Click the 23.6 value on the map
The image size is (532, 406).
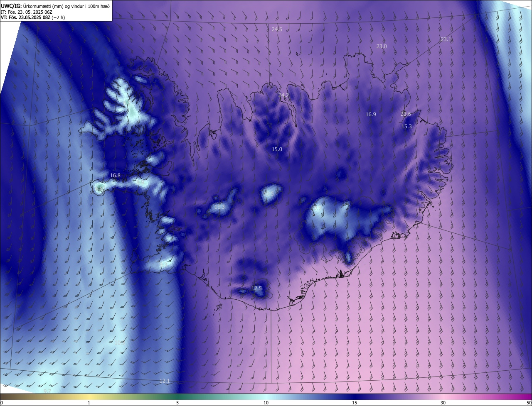click(406, 114)
